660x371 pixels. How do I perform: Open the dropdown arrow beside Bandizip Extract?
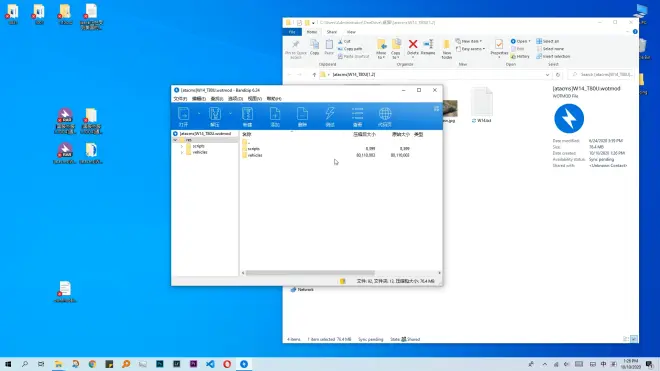click(x=230, y=114)
